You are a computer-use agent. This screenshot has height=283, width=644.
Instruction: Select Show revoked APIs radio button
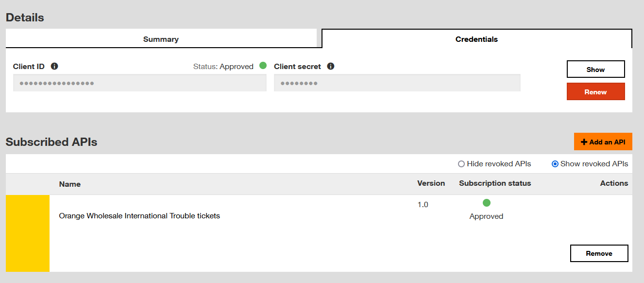555,164
